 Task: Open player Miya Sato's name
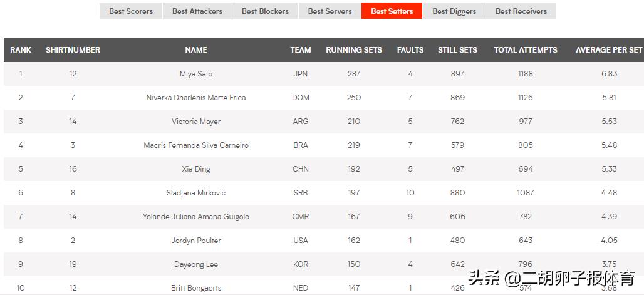(196, 74)
